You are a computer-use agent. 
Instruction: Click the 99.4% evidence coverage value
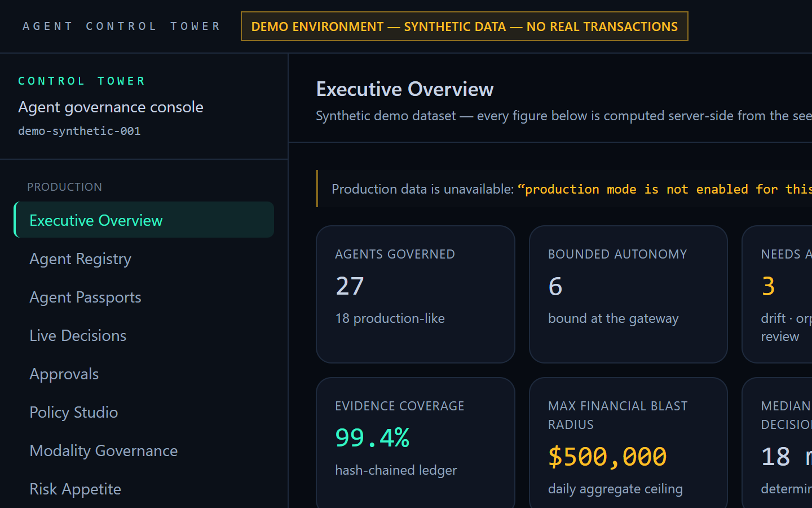click(x=372, y=438)
